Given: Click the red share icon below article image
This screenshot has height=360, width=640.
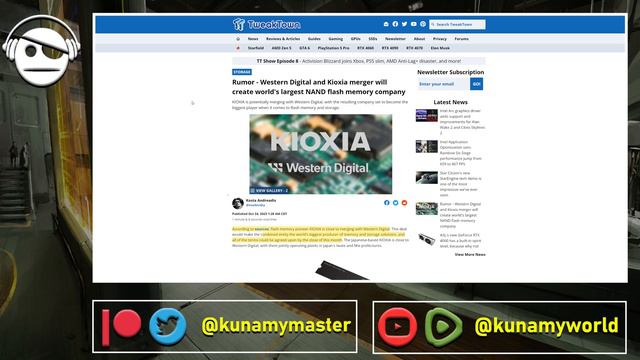Looking at the screenshot, I should (x=404, y=203).
